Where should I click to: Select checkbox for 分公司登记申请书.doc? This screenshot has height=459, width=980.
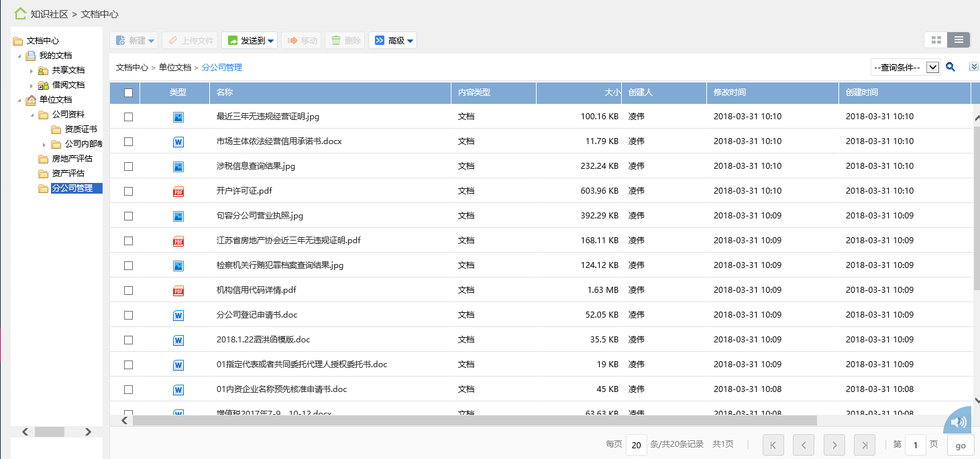tap(128, 315)
